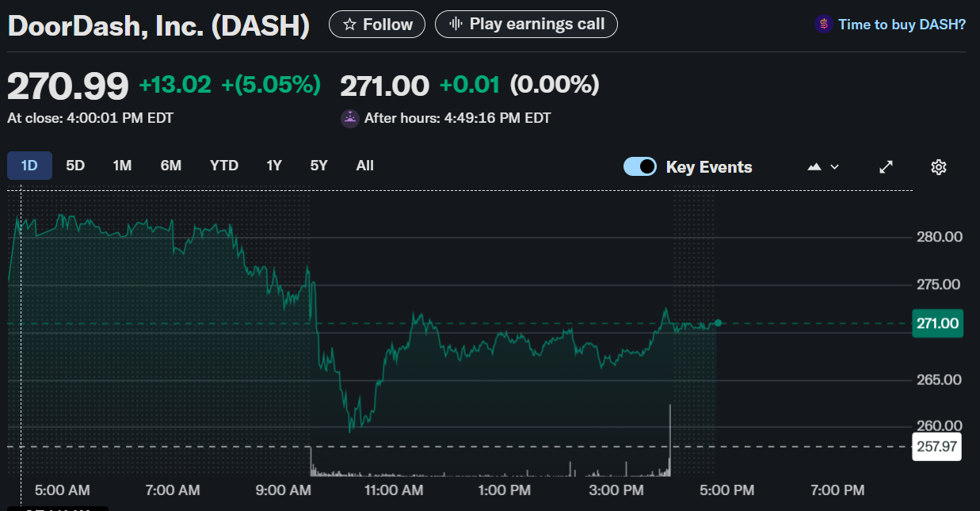Click the 7:00 PM time axis label
This screenshot has width=980, height=511.
click(x=838, y=490)
